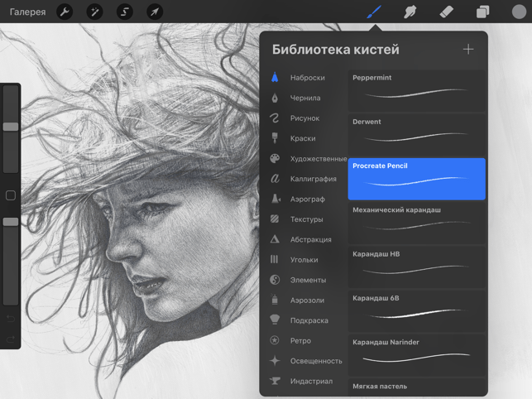Open the Каллиграфия brush category
Image resolution: width=532 pixels, height=399 pixels.
(313, 179)
